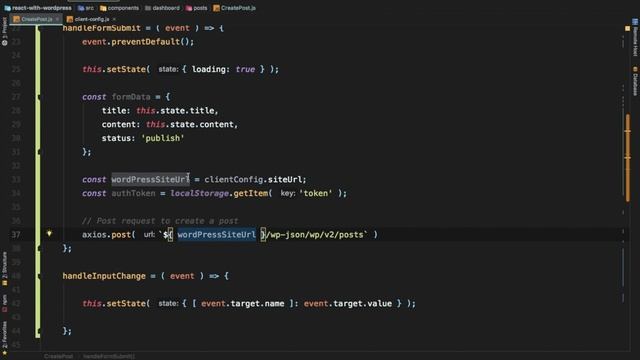
Task: Collapse the formData object fold marker
Action: click(39, 97)
